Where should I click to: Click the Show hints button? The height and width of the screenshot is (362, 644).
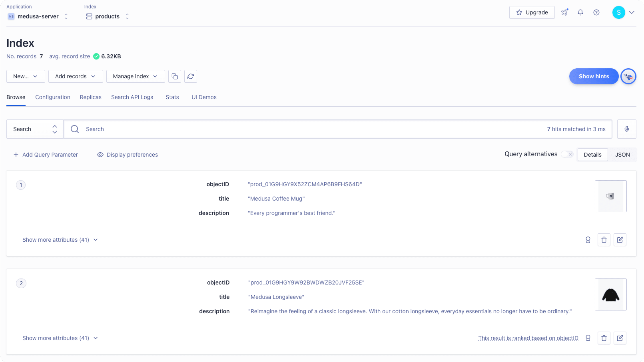[x=594, y=76]
